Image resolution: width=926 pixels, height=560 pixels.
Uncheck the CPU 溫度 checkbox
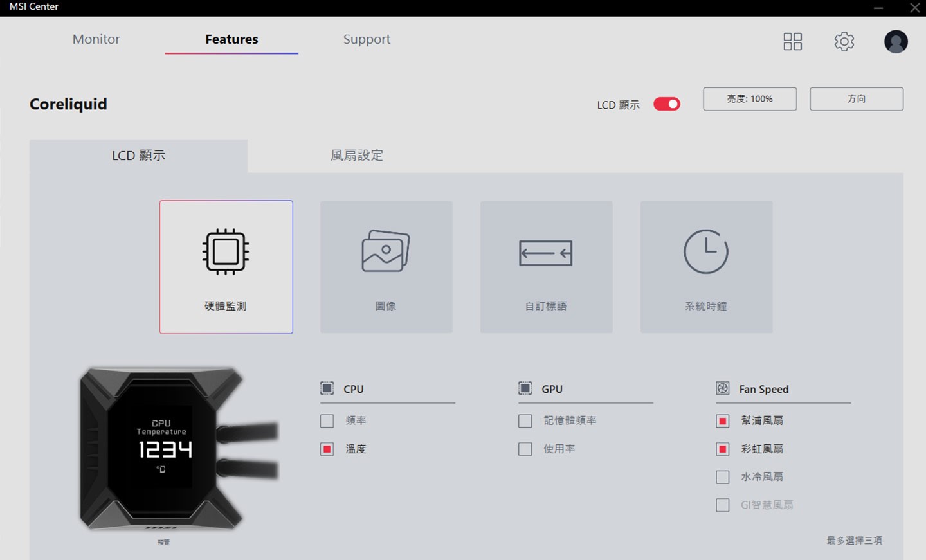click(x=327, y=449)
